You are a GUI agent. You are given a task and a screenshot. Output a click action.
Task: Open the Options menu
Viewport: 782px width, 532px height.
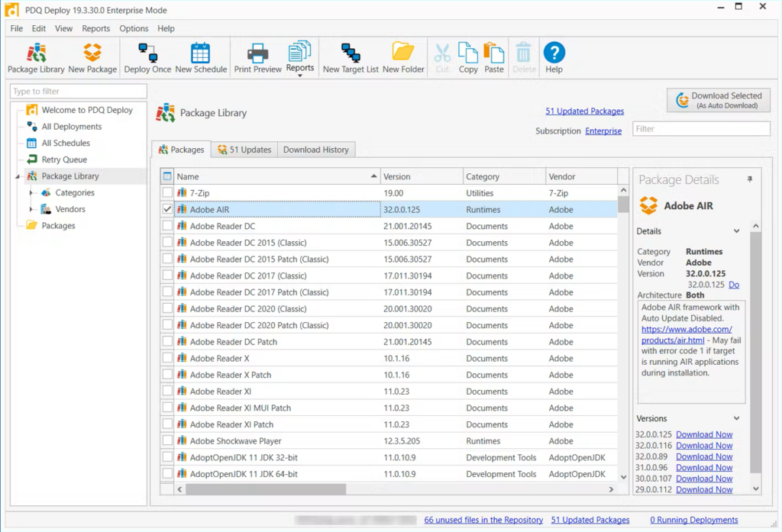(133, 28)
